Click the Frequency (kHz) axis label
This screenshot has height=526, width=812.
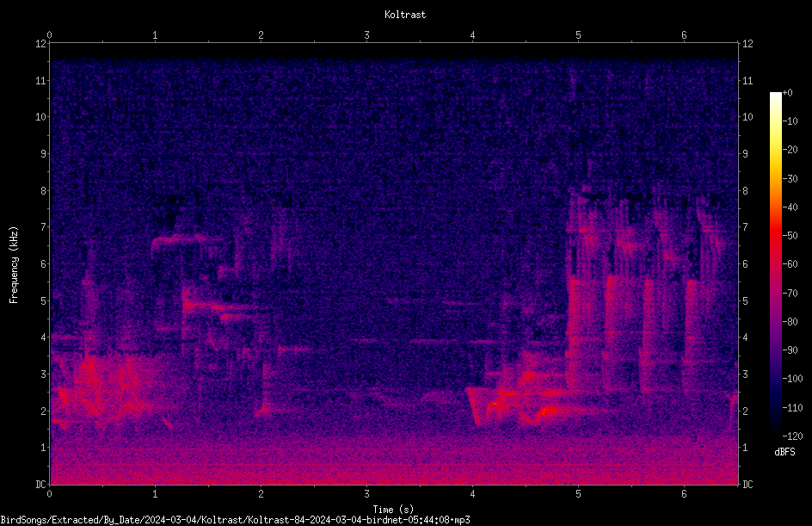(14, 265)
